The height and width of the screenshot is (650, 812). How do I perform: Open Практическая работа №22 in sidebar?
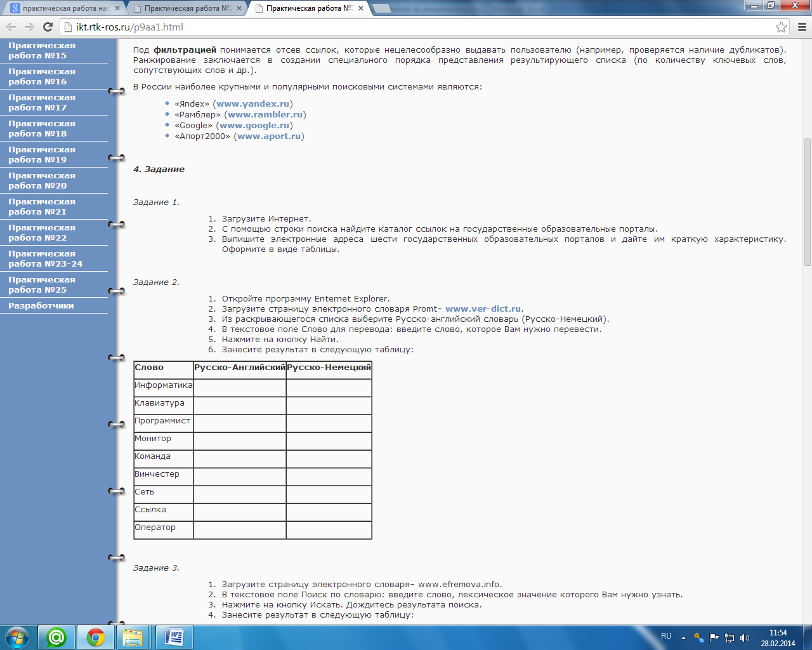point(42,233)
